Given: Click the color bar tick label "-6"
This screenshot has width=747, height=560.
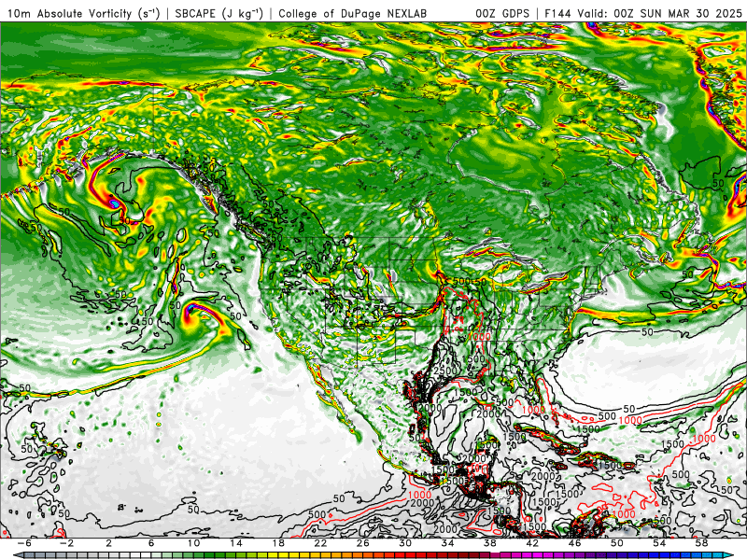Looking at the screenshot, I should 24,543.
